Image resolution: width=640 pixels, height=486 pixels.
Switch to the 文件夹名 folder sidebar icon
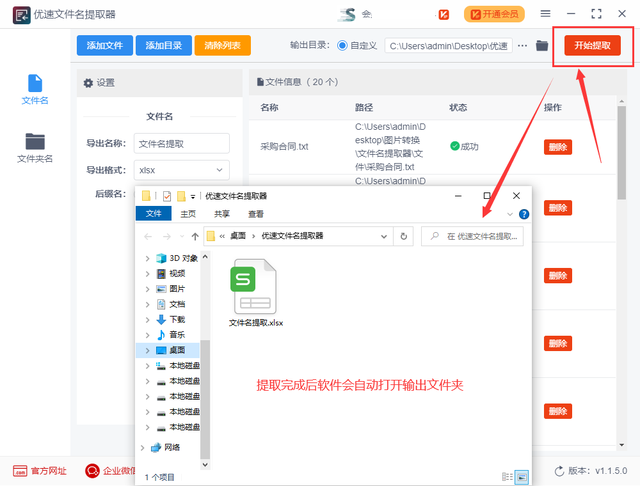(x=35, y=142)
